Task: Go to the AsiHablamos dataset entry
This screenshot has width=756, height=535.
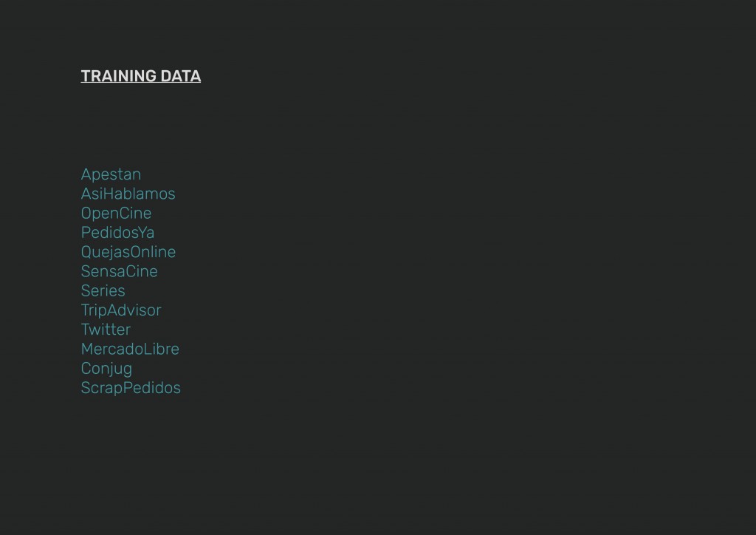Action: coord(128,194)
